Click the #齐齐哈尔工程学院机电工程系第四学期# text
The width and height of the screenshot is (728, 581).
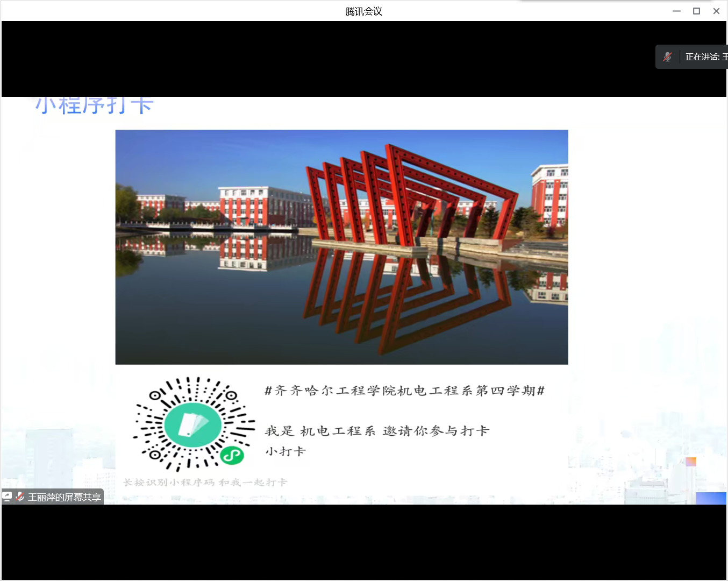pyautogui.click(x=404, y=391)
